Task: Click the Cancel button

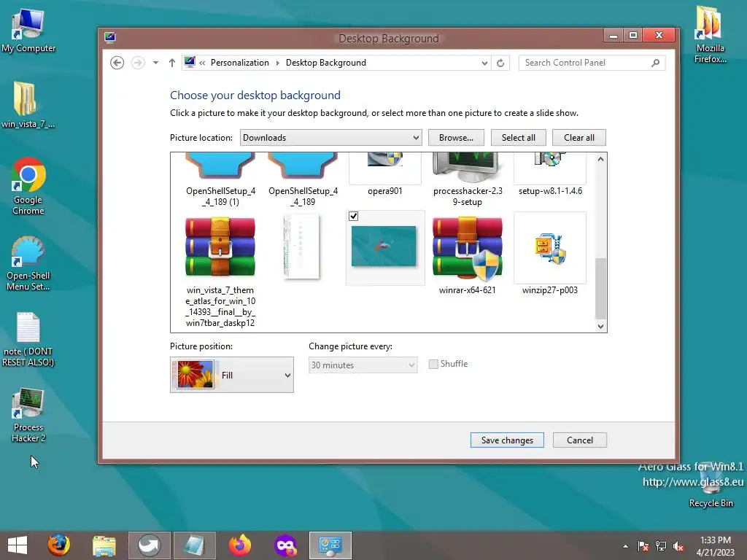Action: pos(580,440)
